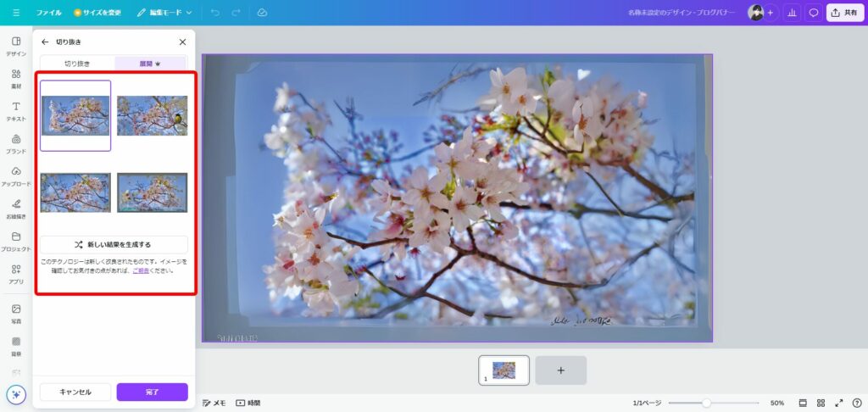The image size is (868, 412).
Task: Open the アプリ apps panel
Action: pos(16,274)
